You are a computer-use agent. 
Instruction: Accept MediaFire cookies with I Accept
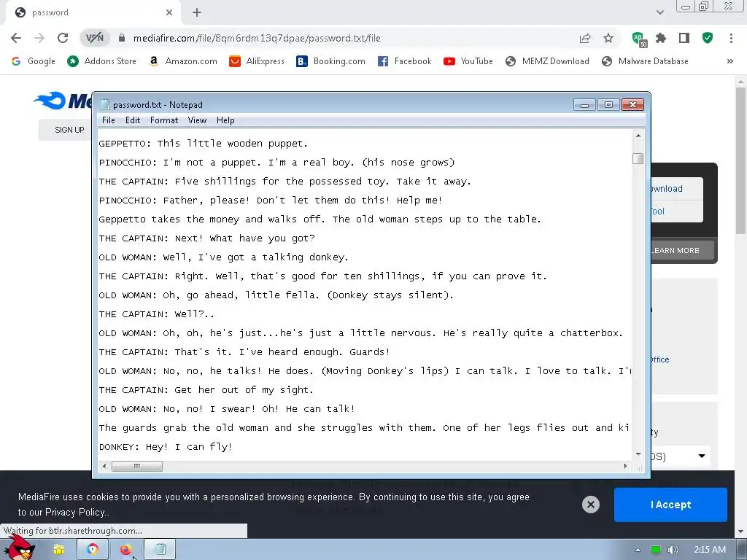click(671, 505)
